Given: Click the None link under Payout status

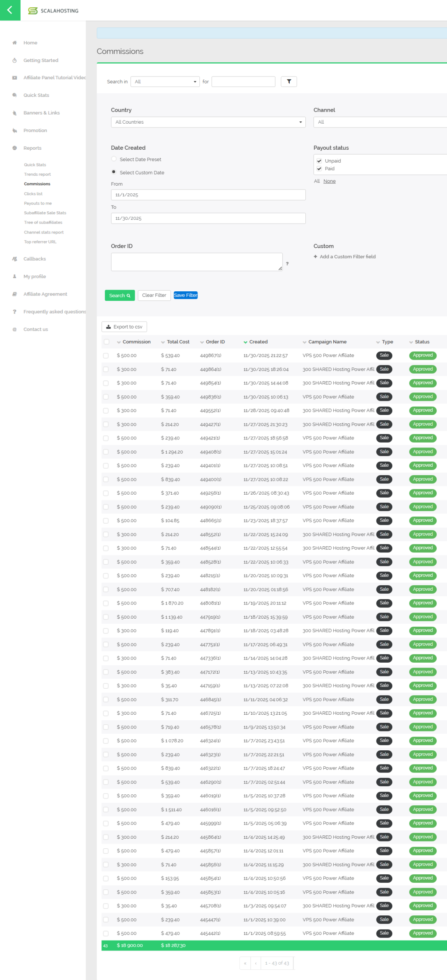Looking at the screenshot, I should click(x=330, y=181).
